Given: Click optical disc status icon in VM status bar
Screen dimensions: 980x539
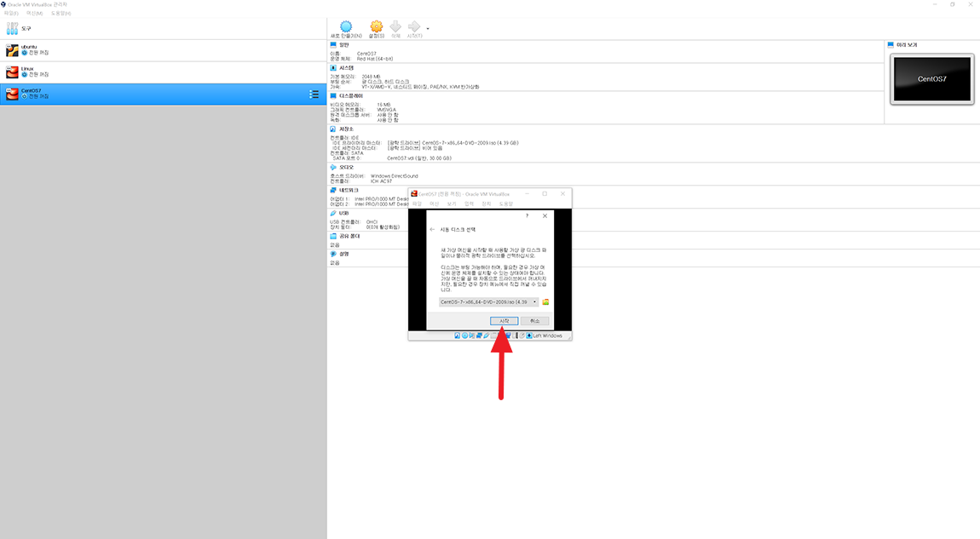Looking at the screenshot, I should tap(464, 335).
